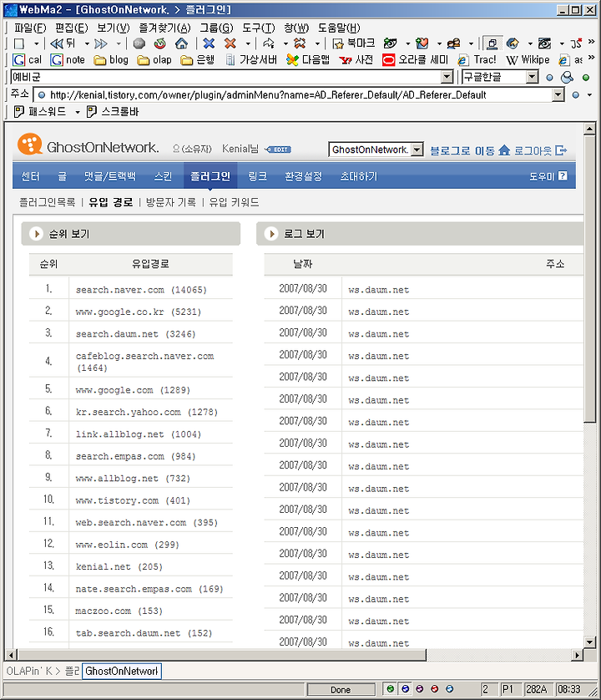
Task: Open the 파일(F) menu
Action: pyautogui.click(x=30, y=28)
